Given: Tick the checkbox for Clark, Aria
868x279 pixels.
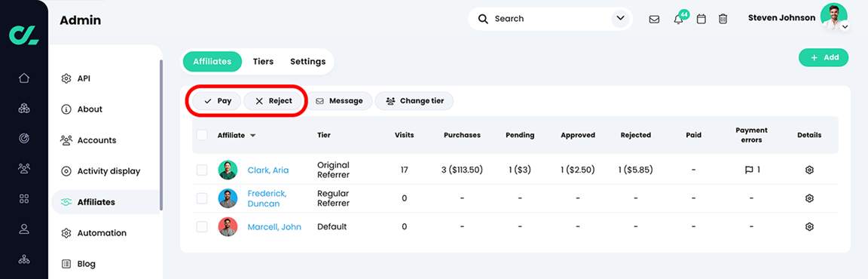Looking at the screenshot, I should point(201,170).
